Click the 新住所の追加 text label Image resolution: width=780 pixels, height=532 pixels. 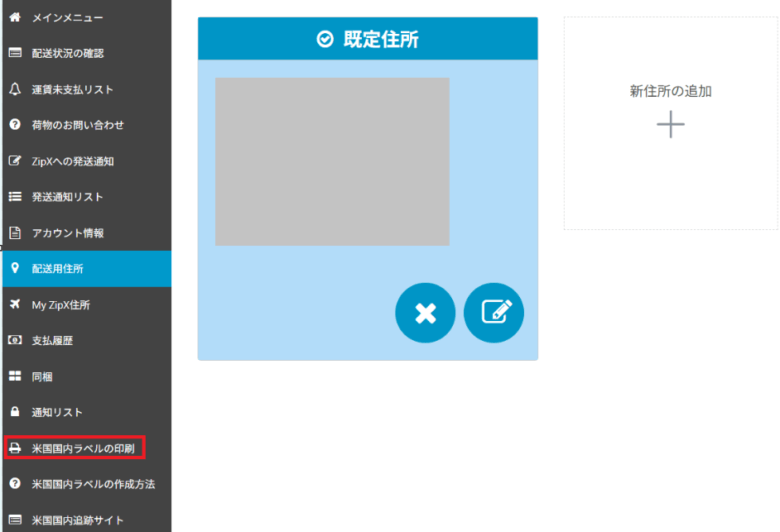point(670,91)
